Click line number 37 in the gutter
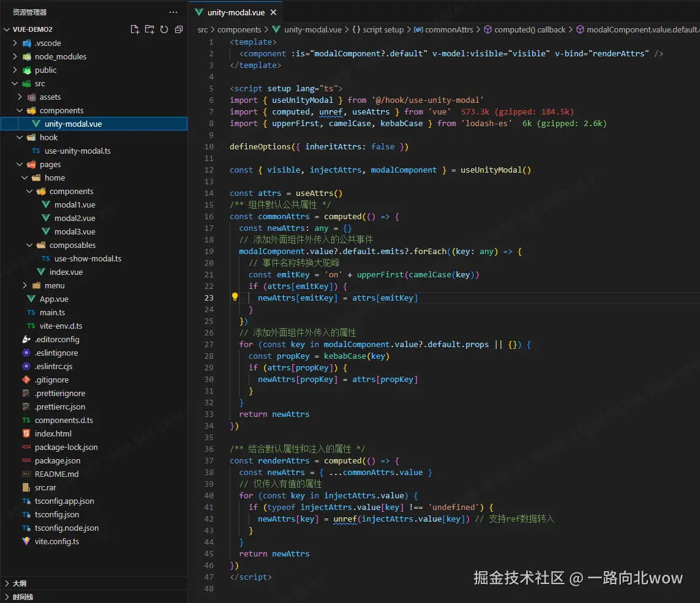700x603 pixels. [x=209, y=460]
